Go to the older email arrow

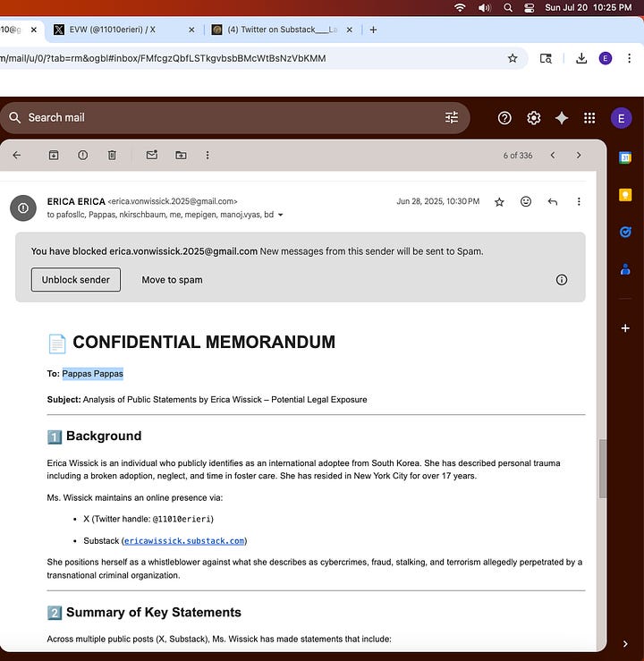[579, 155]
